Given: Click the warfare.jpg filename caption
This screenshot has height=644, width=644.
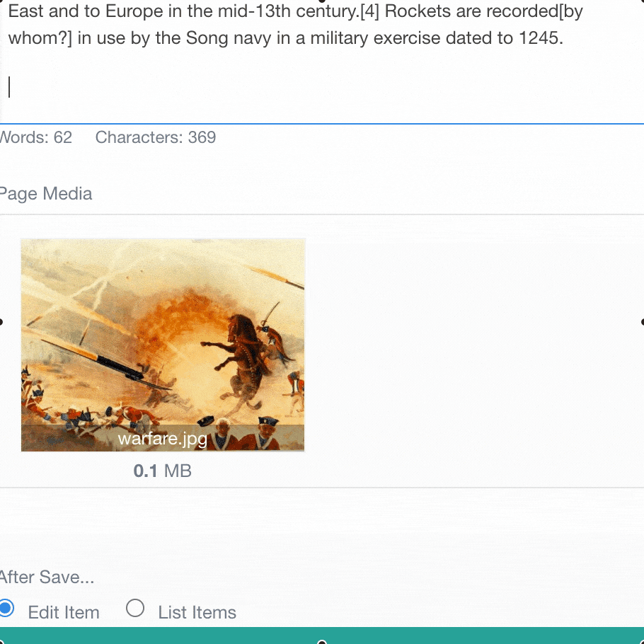Looking at the screenshot, I should tap(163, 439).
